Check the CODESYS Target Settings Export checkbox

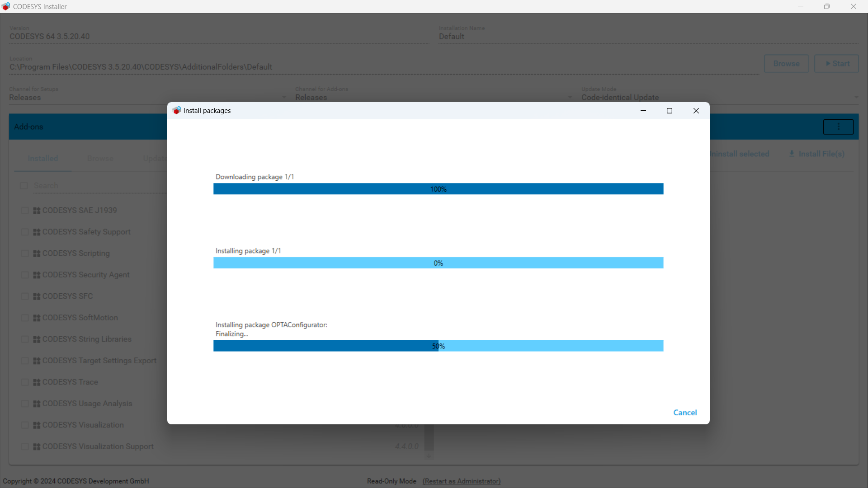25,361
